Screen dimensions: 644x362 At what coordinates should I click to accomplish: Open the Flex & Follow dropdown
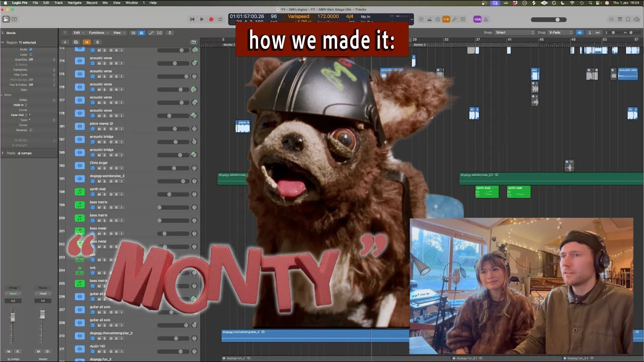click(42, 84)
